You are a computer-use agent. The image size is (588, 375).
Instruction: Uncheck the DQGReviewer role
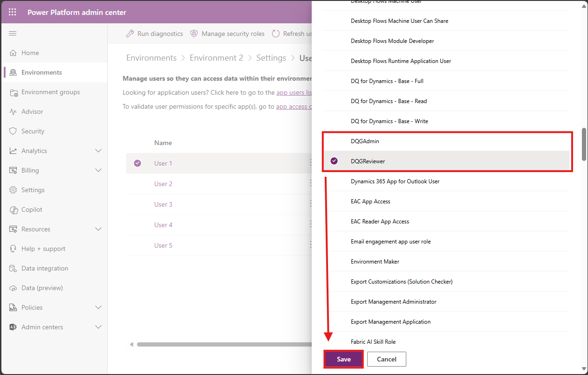[x=334, y=161]
